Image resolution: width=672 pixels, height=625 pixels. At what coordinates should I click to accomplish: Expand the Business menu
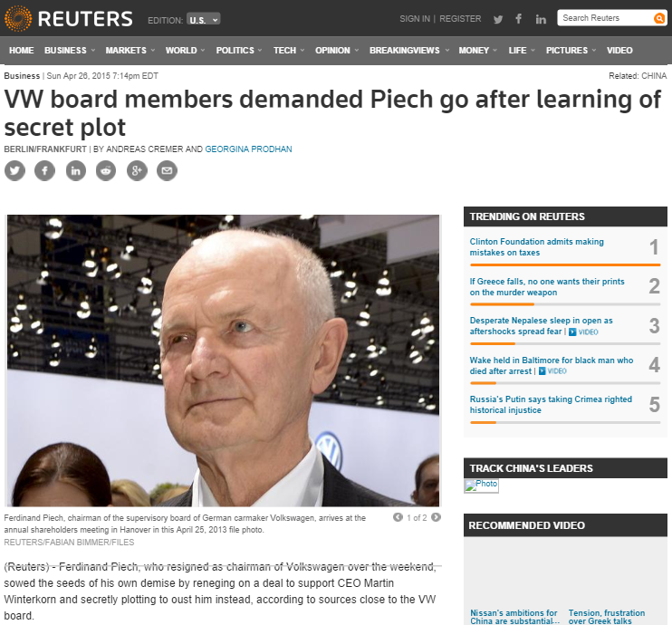pos(70,50)
